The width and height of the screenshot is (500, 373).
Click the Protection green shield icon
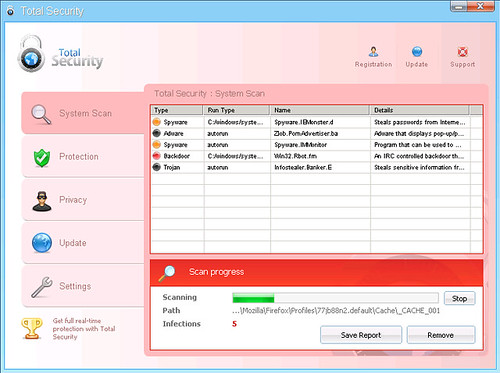point(42,158)
